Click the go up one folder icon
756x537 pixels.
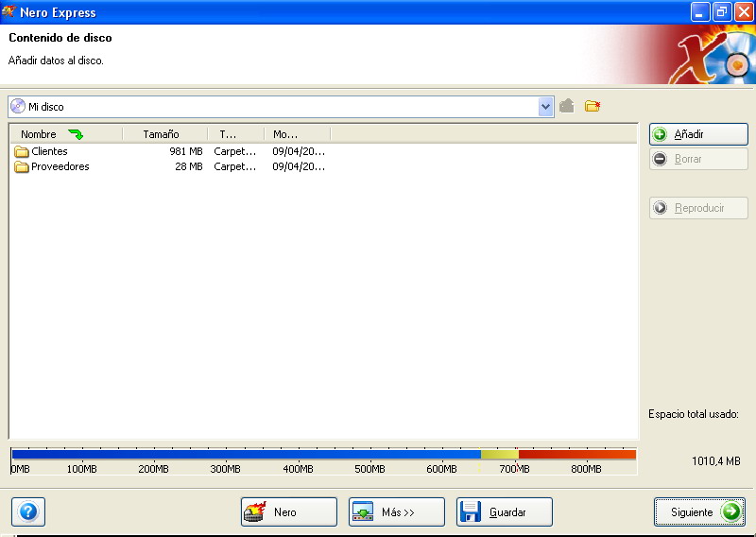[x=567, y=106]
